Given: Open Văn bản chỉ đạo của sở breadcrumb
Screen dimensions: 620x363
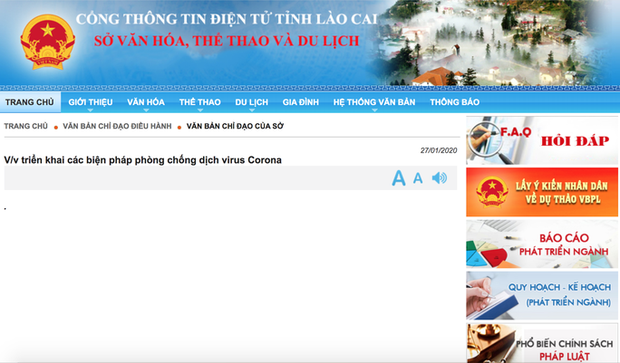Looking at the screenshot, I should click(235, 126).
